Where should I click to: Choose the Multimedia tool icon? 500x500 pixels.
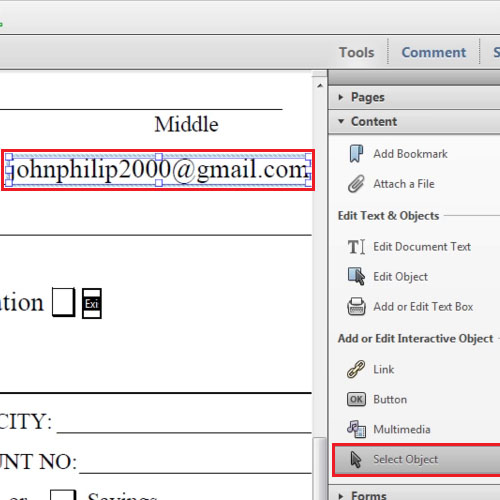[x=356, y=429]
